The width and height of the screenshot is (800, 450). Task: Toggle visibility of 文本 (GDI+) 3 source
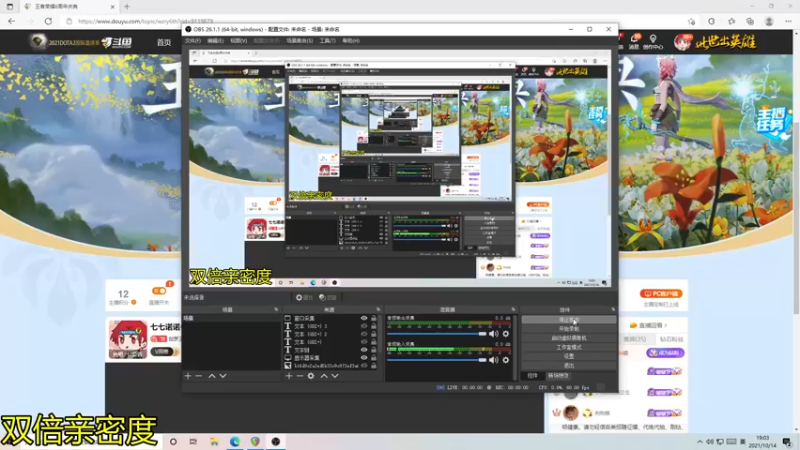click(x=364, y=326)
